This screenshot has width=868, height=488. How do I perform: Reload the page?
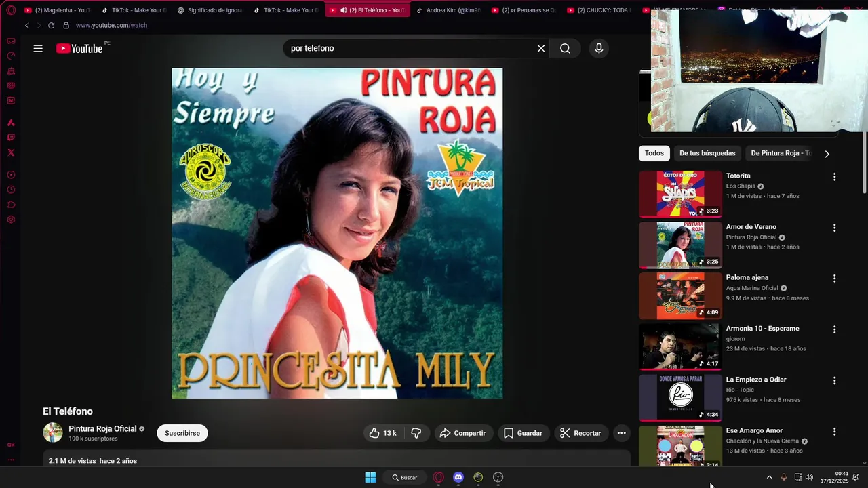[51, 25]
